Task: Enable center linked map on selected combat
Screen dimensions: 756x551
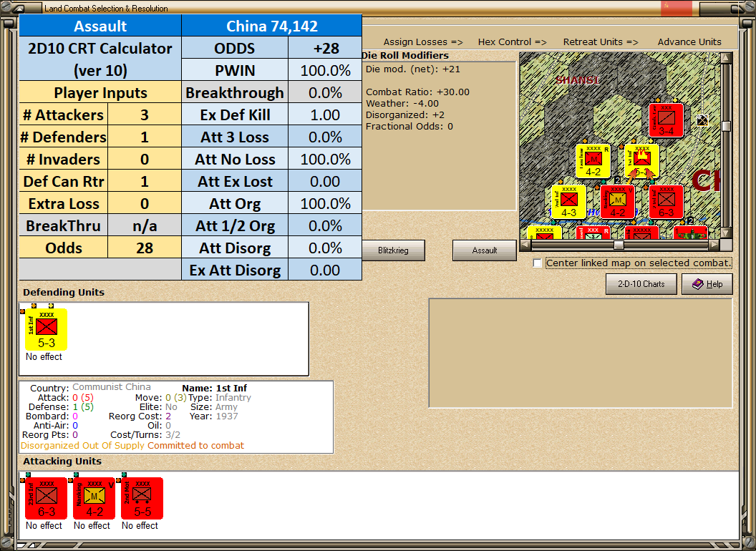Action: click(x=537, y=263)
